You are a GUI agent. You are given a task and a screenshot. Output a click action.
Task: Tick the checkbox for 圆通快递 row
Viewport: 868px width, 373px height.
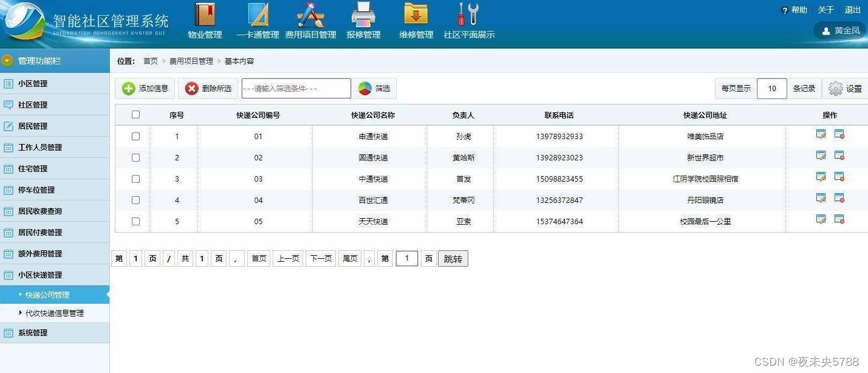135,157
